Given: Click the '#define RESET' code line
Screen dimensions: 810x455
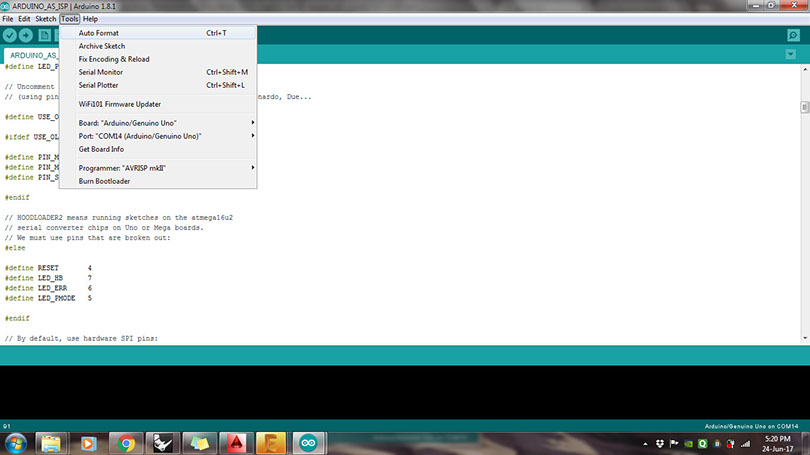Looking at the screenshot, I should 48,268.
